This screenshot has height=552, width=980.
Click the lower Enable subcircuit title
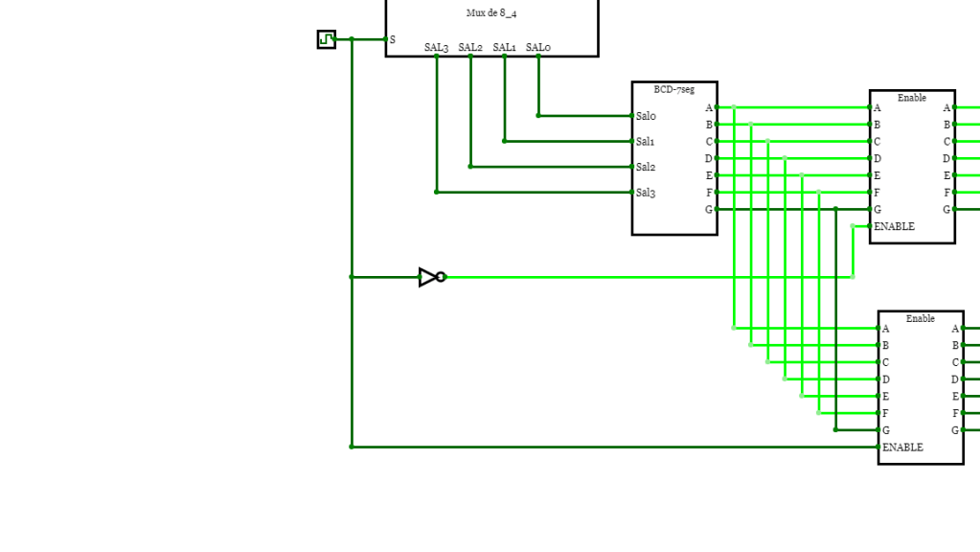[920, 318]
